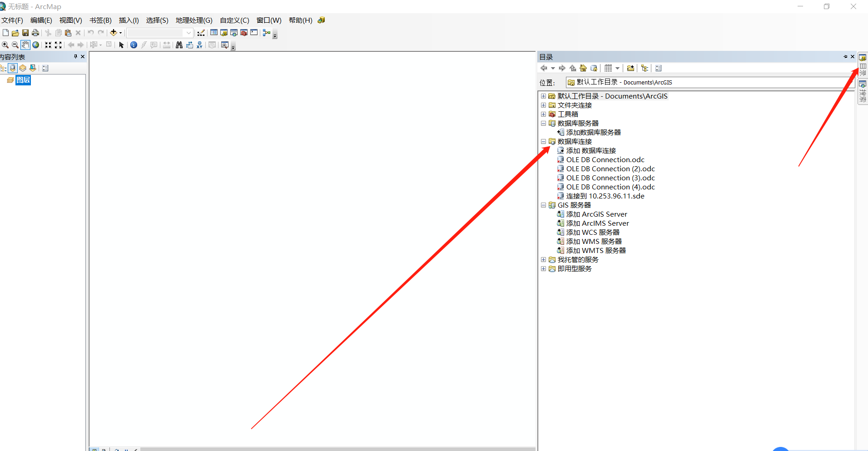
Task: Expand the 文件夹连接 tree node
Action: [544, 105]
